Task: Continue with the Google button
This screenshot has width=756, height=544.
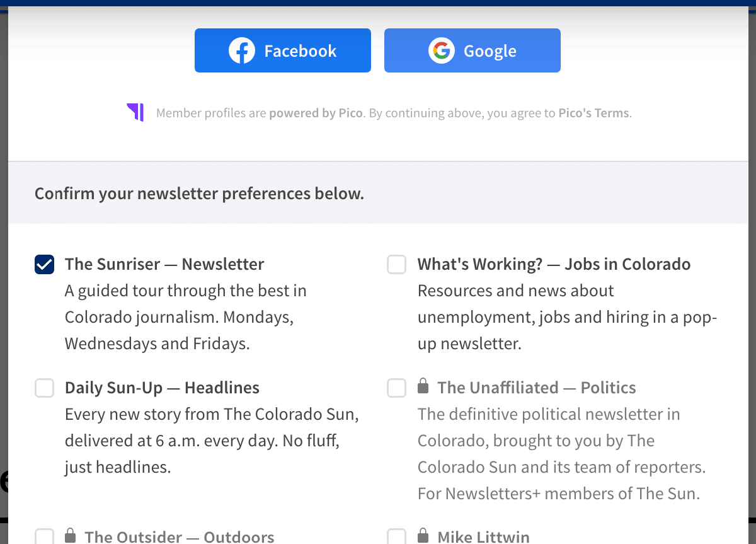Action: [472, 50]
